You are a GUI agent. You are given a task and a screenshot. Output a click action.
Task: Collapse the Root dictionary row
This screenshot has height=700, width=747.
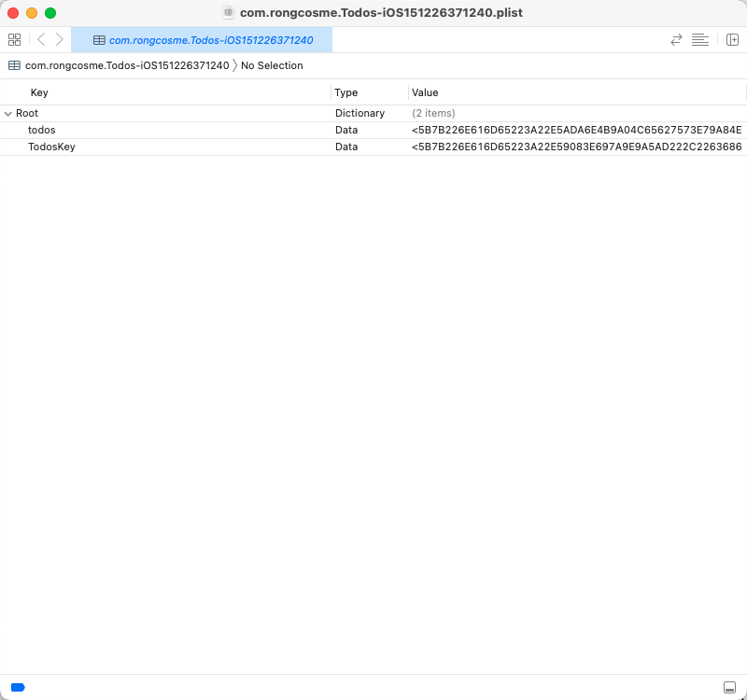click(8, 114)
